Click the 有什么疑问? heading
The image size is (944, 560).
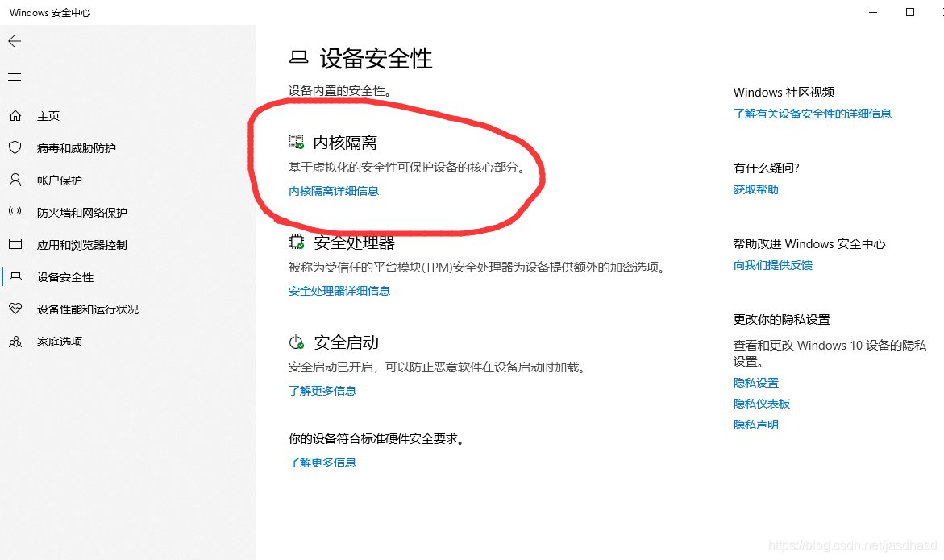[767, 168]
